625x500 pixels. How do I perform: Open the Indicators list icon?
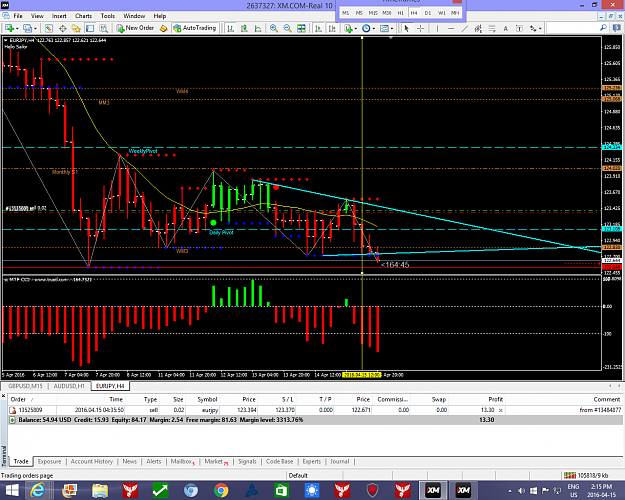click(x=348, y=28)
